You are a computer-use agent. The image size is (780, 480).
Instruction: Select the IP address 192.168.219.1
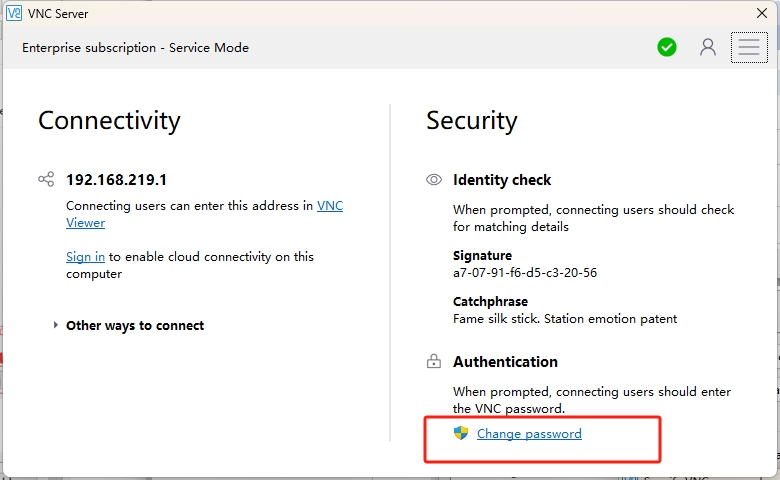116,180
